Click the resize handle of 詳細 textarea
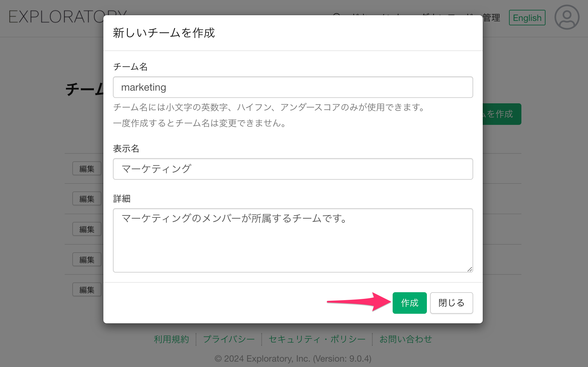 pyautogui.click(x=470, y=269)
